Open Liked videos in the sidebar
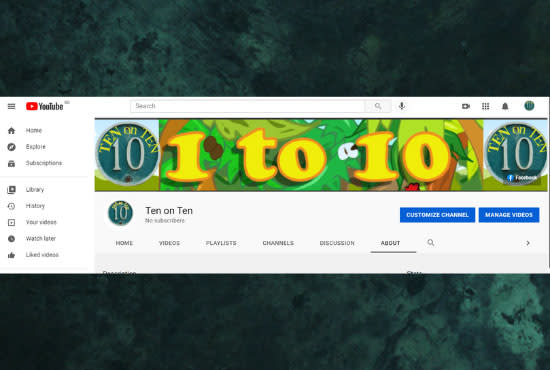Image resolution: width=550 pixels, height=370 pixels. pos(42,255)
